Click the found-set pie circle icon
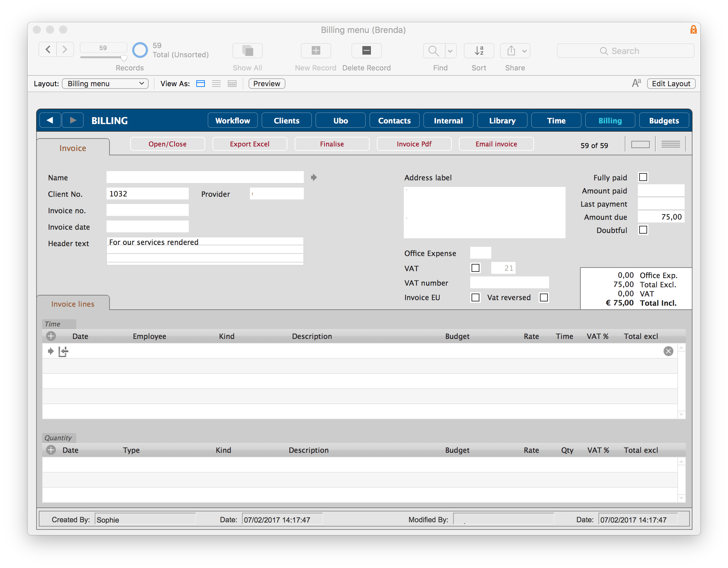 click(x=140, y=50)
